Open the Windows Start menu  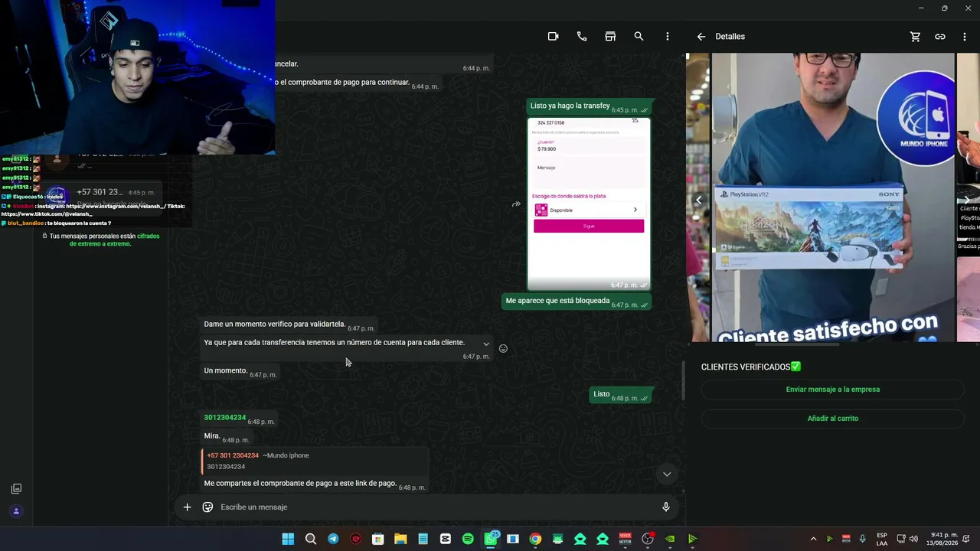[x=288, y=539]
